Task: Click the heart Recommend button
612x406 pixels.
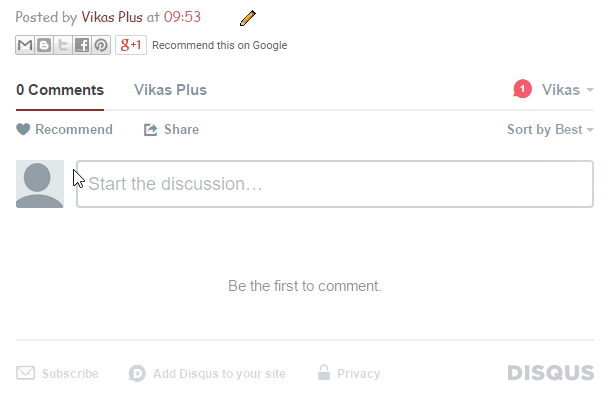Action: click(64, 129)
